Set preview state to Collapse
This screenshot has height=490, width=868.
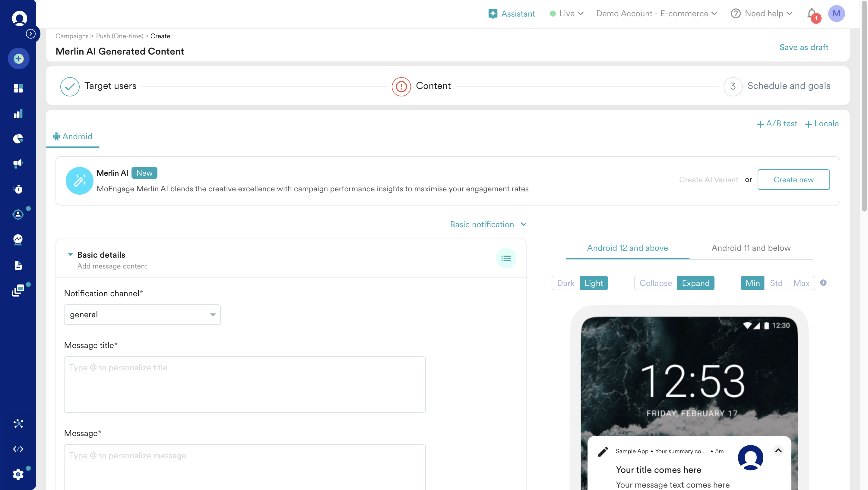click(x=655, y=283)
